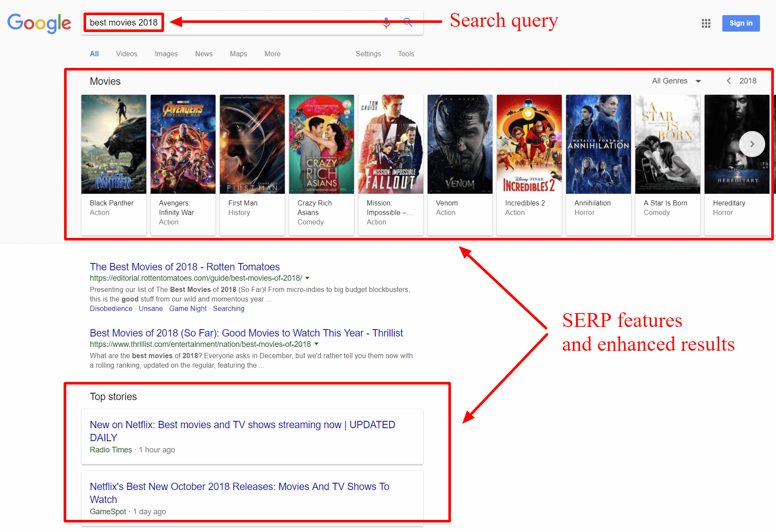Expand the Thrillist URL dropdown arrow
Image resolution: width=776 pixels, height=532 pixels.
coord(316,344)
